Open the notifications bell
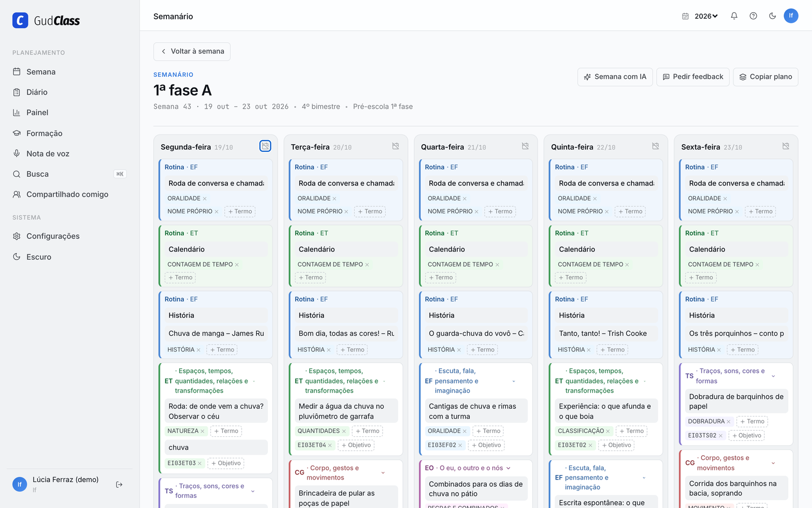This screenshot has height=508, width=812. [734, 16]
